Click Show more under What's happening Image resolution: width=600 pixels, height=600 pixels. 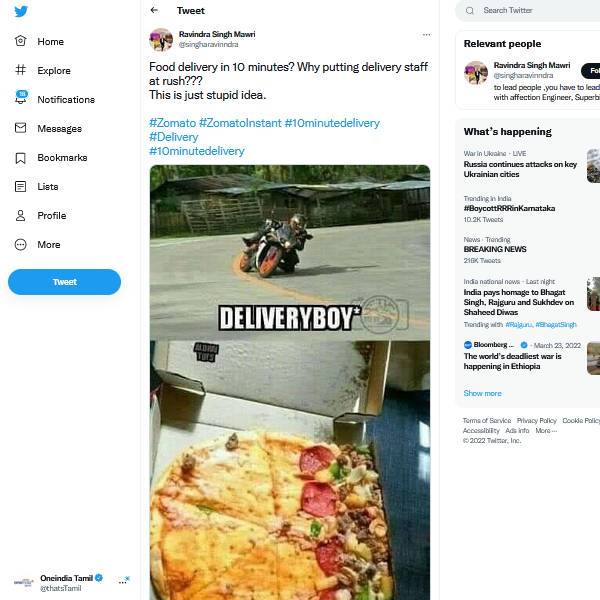coord(482,393)
